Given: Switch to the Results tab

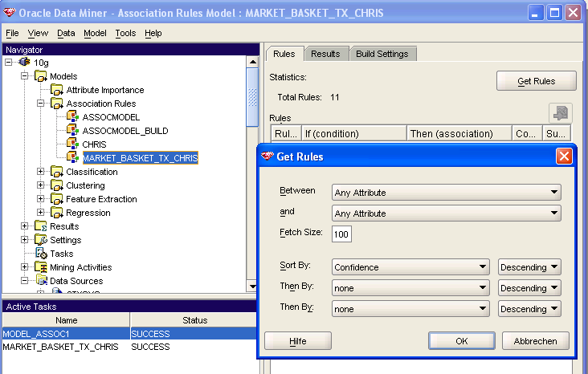Looking at the screenshot, I should click(x=325, y=54).
